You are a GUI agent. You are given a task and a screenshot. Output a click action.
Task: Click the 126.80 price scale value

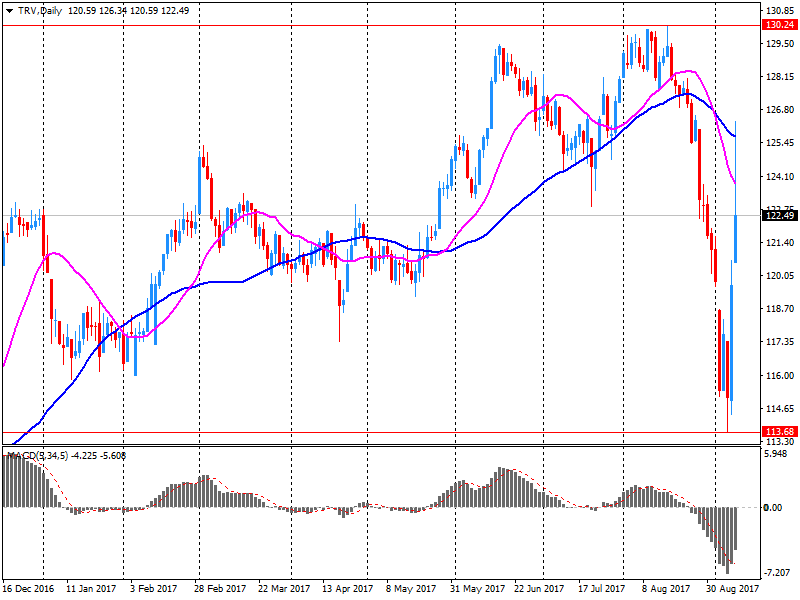point(780,110)
